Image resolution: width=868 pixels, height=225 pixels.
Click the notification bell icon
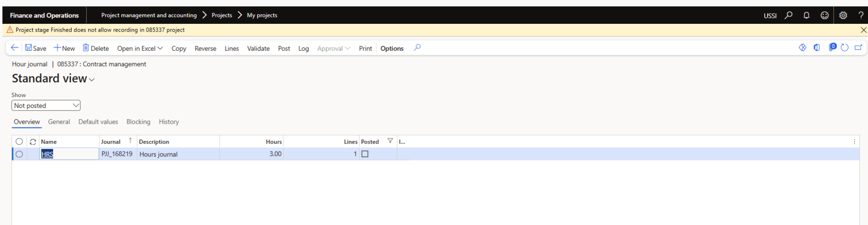click(x=806, y=15)
